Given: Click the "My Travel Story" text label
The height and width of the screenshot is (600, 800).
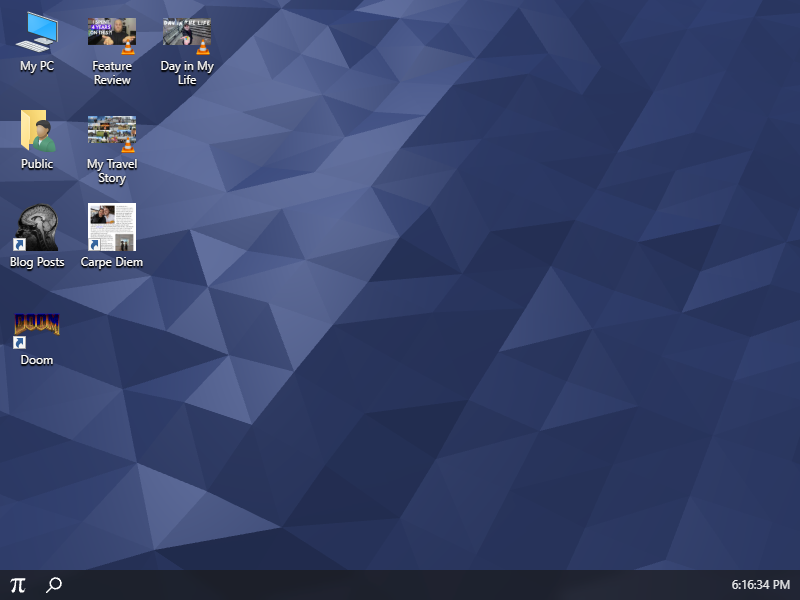Looking at the screenshot, I should click(x=112, y=171).
